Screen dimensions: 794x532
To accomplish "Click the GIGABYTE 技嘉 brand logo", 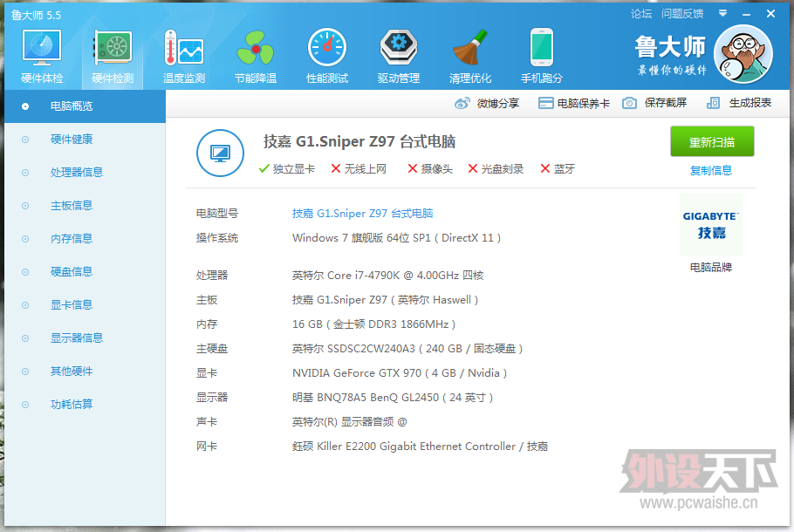I will coord(711,225).
